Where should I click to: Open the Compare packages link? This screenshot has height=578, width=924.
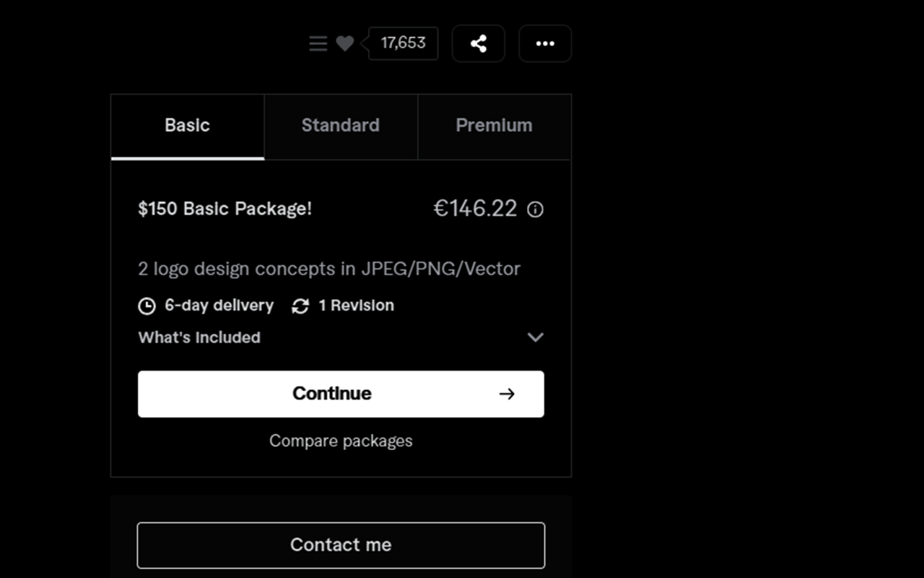(341, 441)
